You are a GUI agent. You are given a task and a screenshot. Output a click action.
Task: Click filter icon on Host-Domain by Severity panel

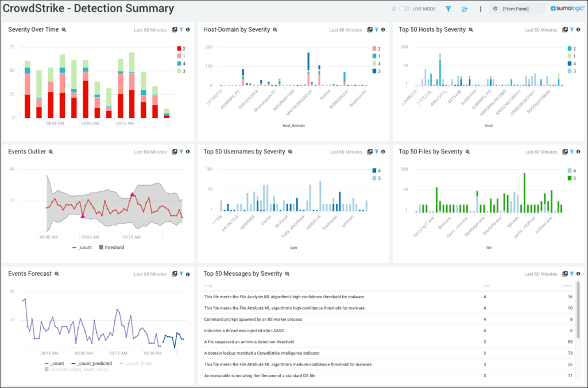377,30
